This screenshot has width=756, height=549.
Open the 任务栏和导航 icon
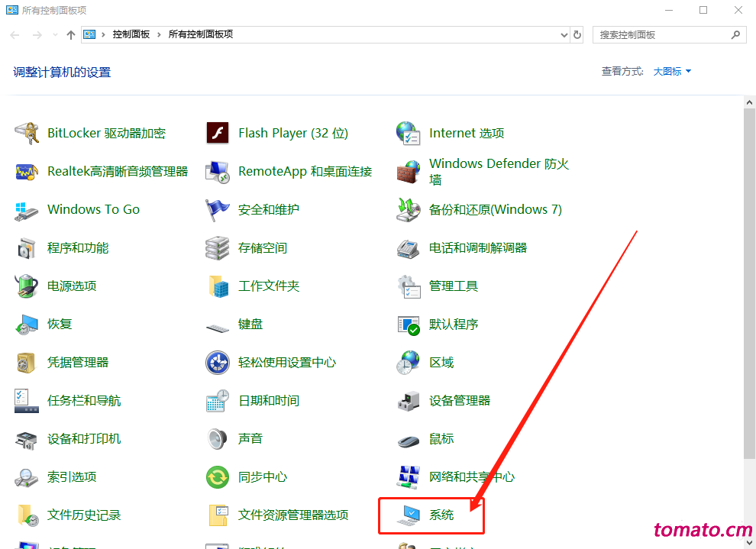coord(27,401)
